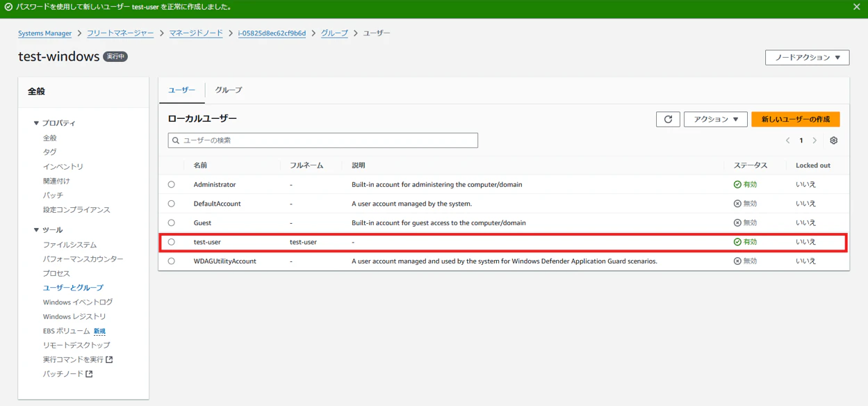
Task: Open タグ in the sidebar
Action: (x=50, y=152)
